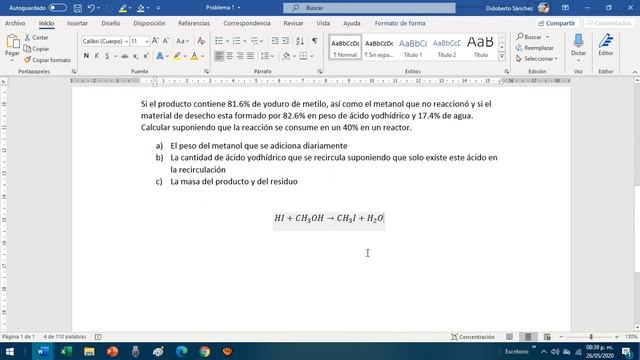Click Reemplazar button
The height and width of the screenshot is (360, 640).
click(535, 48)
